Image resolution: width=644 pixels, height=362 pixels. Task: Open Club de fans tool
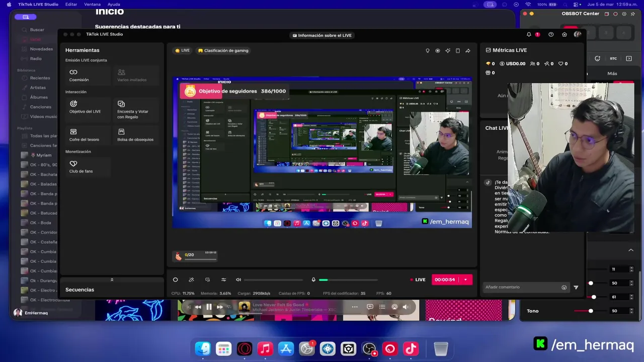(87, 167)
